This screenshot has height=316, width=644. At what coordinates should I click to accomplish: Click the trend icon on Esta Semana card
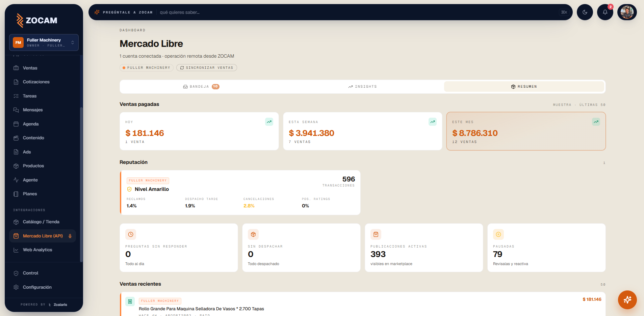tap(433, 122)
